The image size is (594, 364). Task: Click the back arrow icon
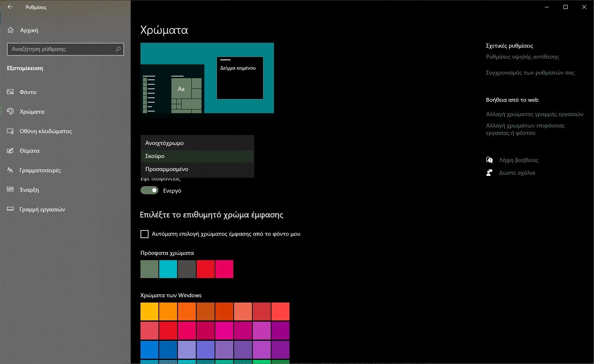pos(10,7)
